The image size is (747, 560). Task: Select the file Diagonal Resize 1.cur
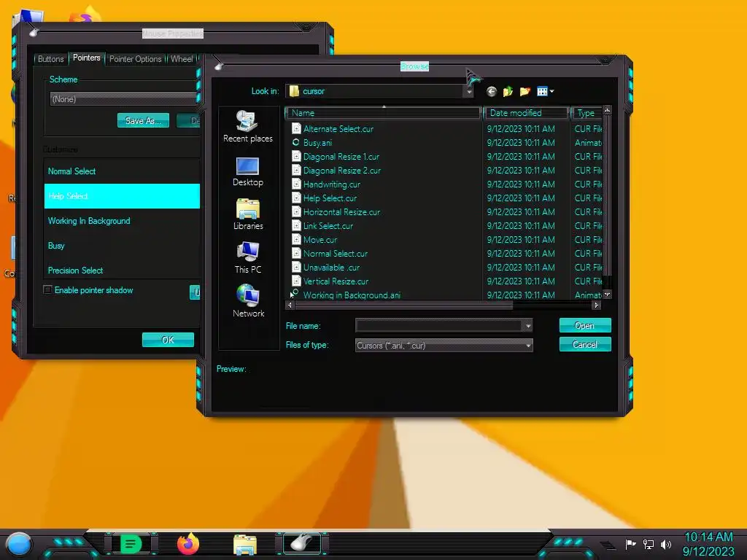[341, 157]
